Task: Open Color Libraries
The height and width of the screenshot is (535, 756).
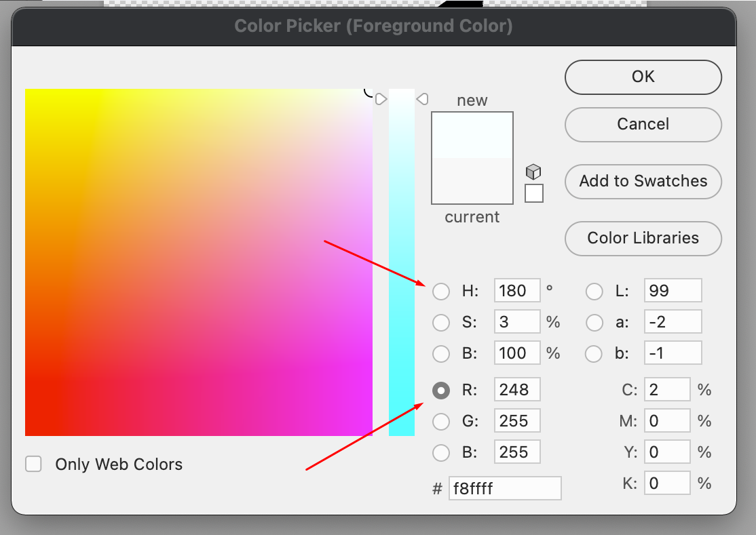Action: click(643, 238)
